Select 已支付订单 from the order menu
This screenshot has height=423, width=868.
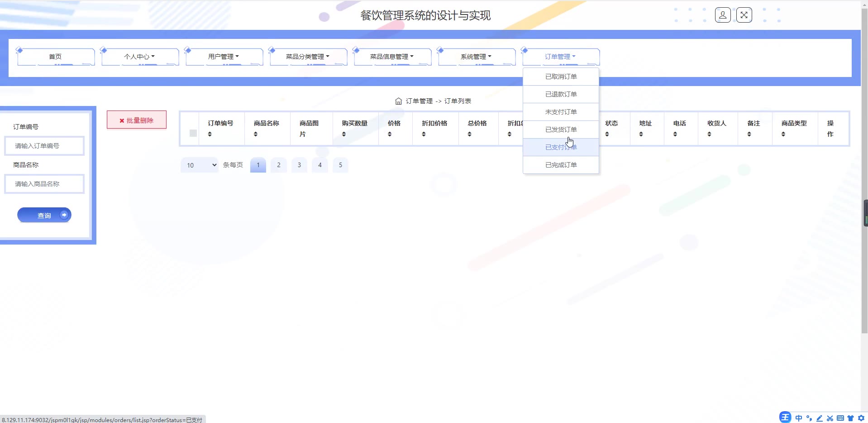[561, 147]
